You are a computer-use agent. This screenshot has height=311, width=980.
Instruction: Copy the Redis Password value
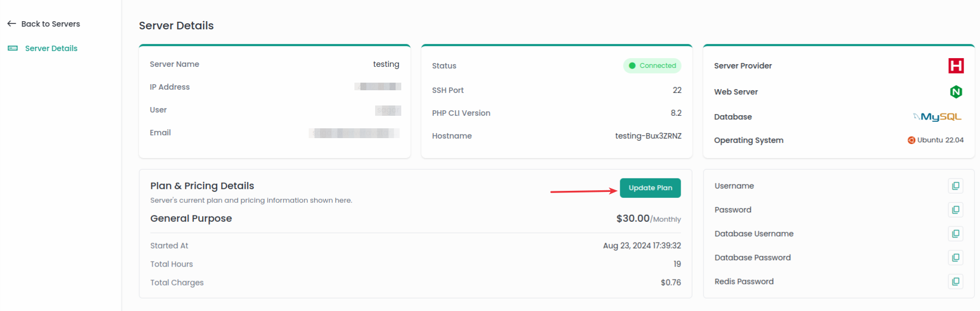point(955,282)
